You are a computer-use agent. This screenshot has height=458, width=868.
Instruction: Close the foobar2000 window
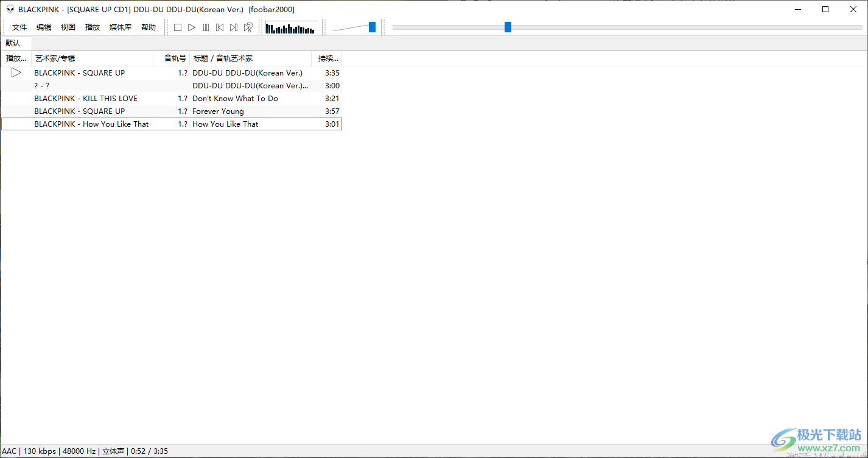click(853, 9)
